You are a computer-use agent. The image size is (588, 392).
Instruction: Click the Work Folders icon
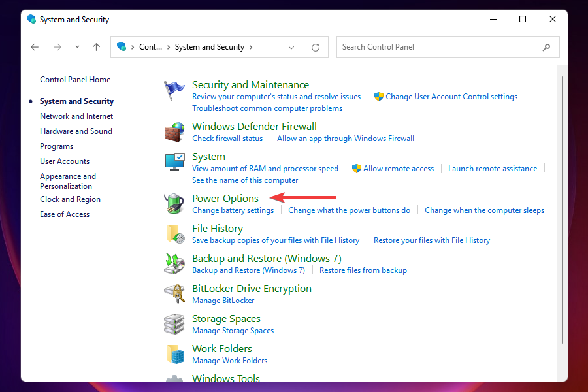(175, 354)
